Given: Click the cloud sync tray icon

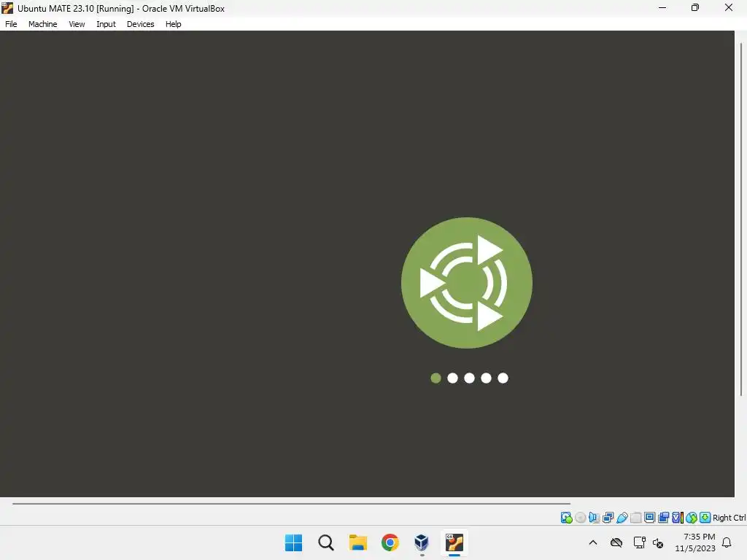Looking at the screenshot, I should 616,542.
